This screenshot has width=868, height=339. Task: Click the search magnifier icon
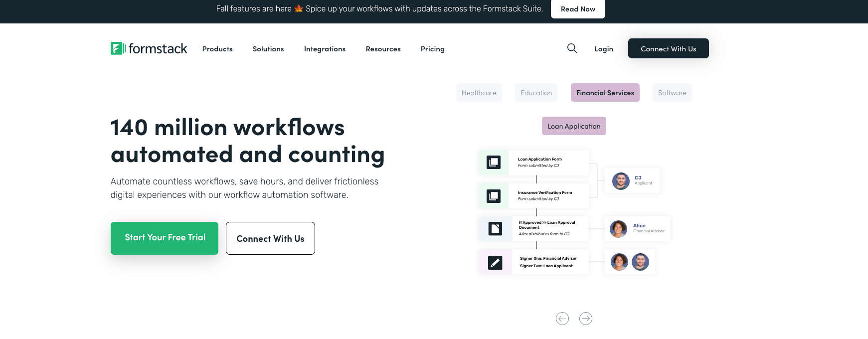point(572,48)
